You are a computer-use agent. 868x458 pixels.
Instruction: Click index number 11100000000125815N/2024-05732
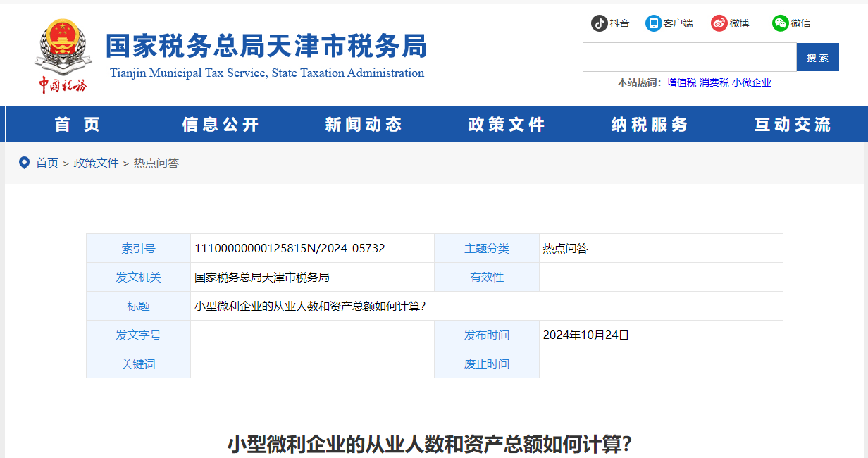pyautogui.click(x=290, y=249)
